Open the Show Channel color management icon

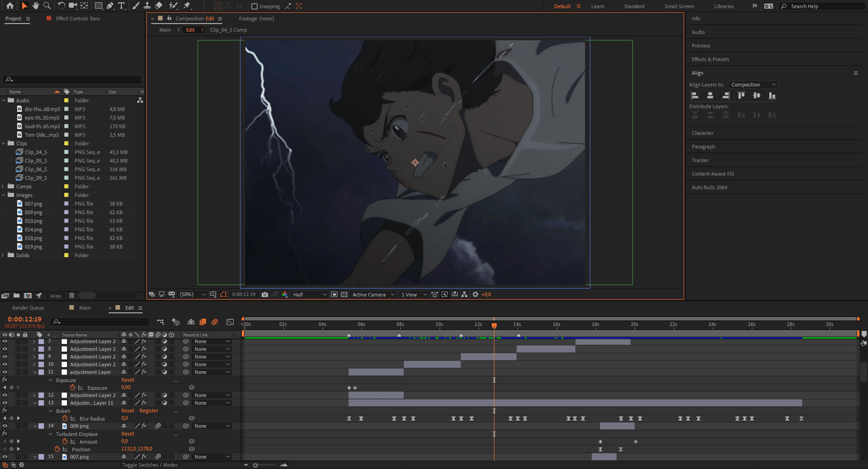285,295
